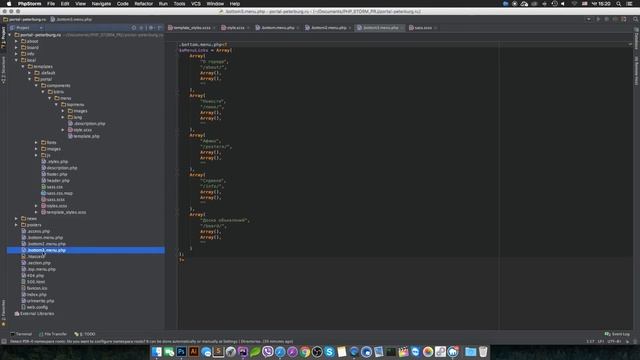Screen dimensions: 640x360
Task: Expand the board folder
Action: click(x=16, y=48)
